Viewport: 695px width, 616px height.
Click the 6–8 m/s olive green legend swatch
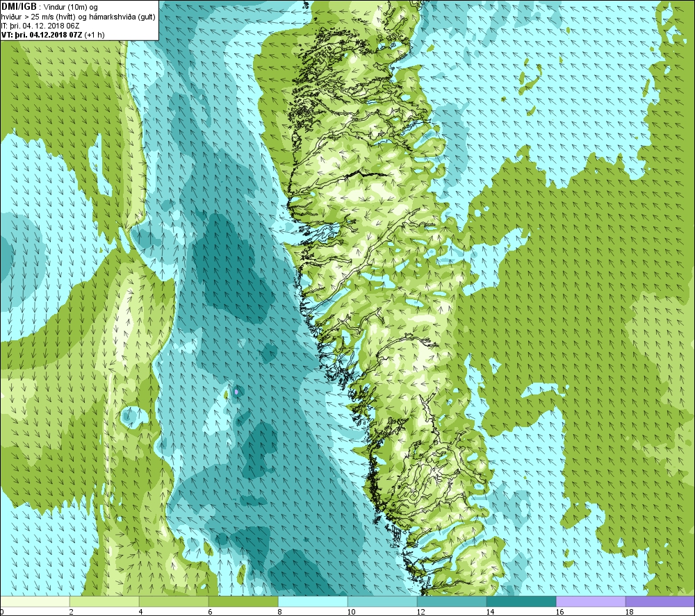coord(243,601)
